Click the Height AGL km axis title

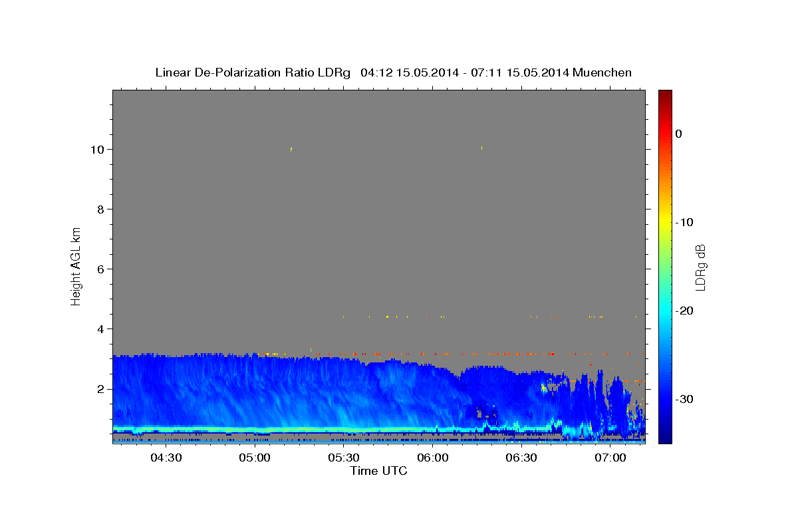coord(76,265)
